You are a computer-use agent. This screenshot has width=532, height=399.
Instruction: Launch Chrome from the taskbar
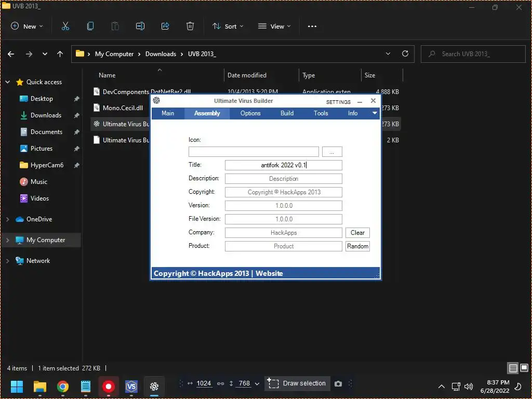point(63,386)
